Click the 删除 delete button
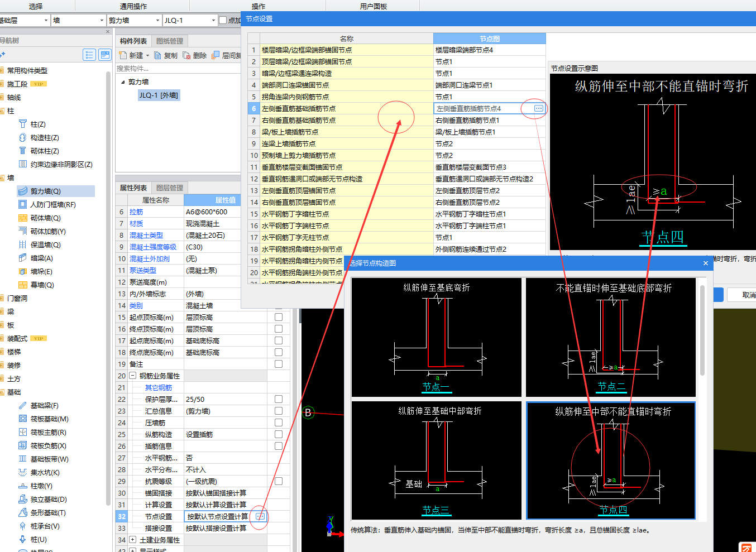The height and width of the screenshot is (552, 756). [194, 55]
